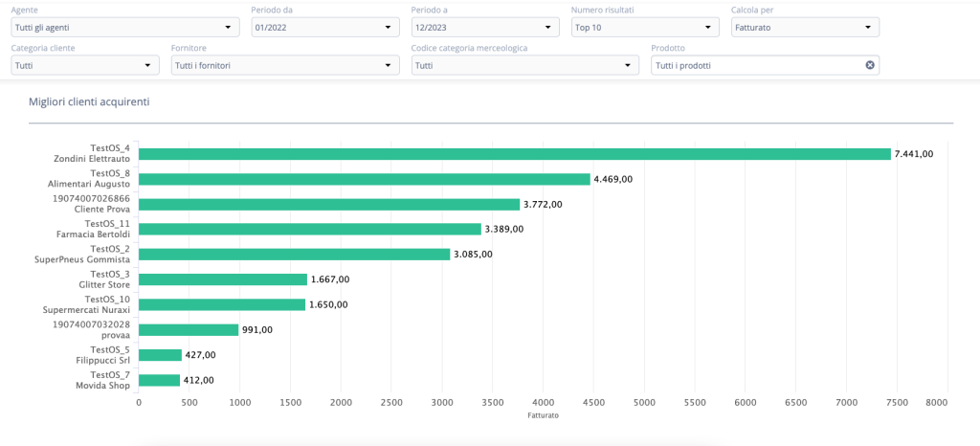
Task: Click the Filippucci Srl bar
Action: coord(160,355)
